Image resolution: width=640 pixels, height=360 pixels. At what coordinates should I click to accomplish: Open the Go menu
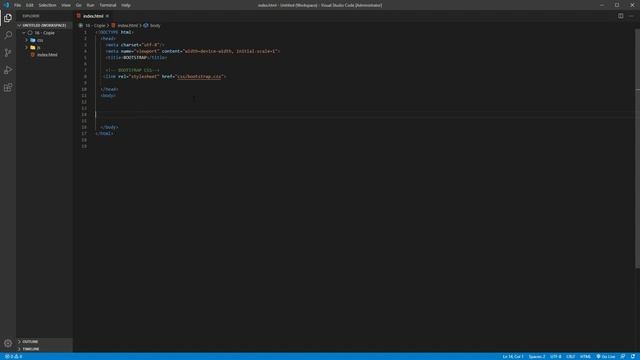tap(79, 5)
